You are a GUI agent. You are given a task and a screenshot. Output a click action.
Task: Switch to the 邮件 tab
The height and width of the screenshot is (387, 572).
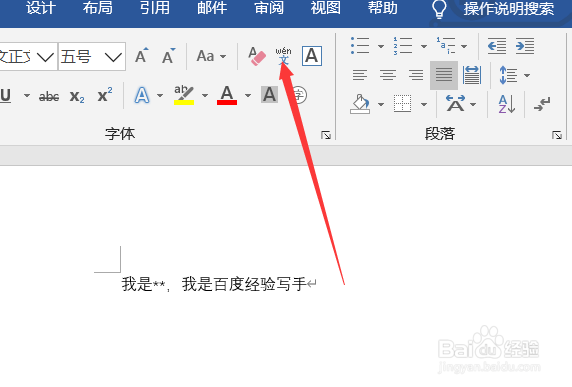pos(212,8)
